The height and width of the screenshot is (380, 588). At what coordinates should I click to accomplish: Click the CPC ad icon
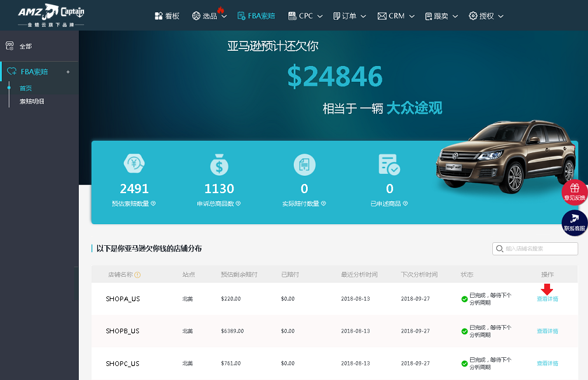tap(292, 16)
